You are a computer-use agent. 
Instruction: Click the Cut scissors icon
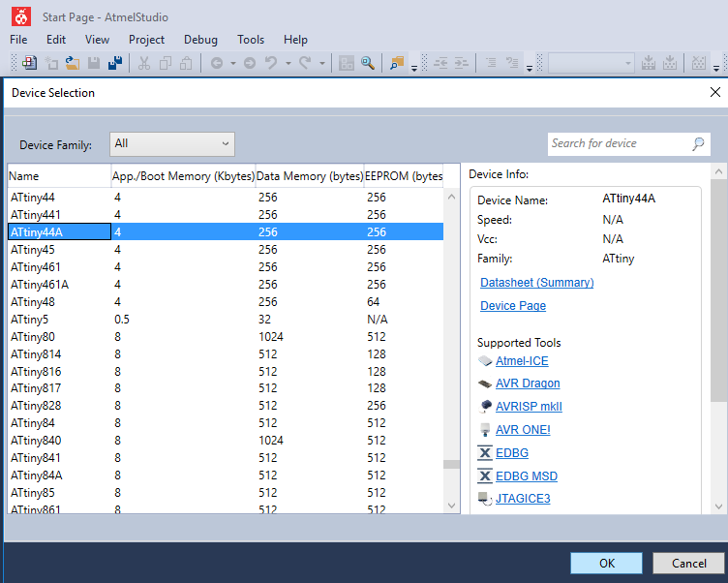144,63
